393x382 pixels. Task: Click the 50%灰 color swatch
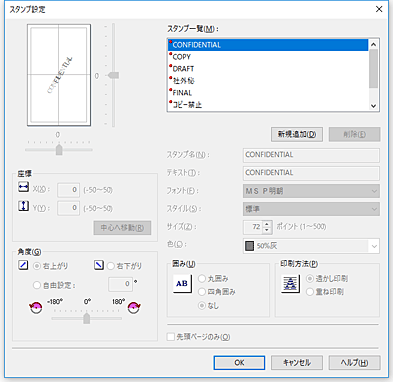pos(249,246)
